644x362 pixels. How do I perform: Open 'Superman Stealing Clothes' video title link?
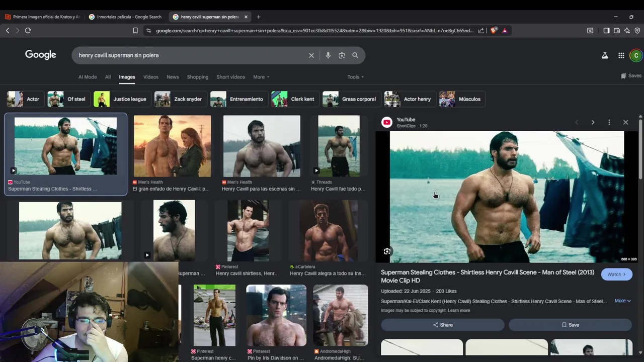488,277
